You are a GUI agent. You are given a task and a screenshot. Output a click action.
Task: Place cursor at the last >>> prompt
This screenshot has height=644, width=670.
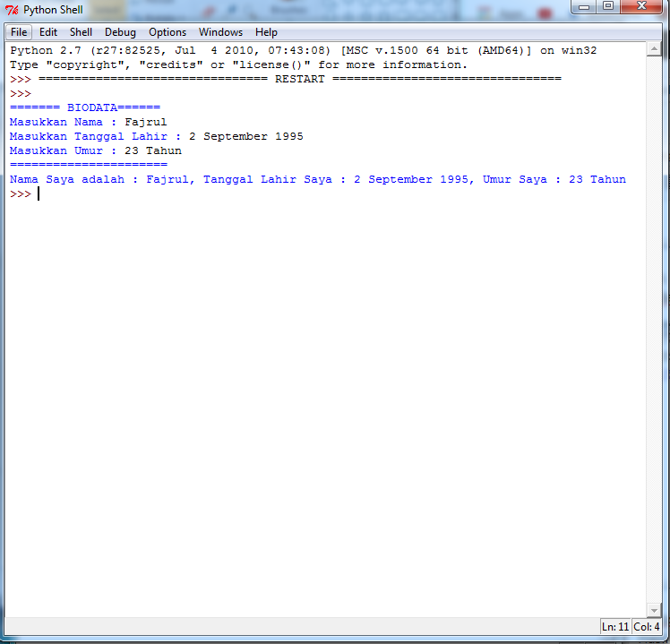39,194
